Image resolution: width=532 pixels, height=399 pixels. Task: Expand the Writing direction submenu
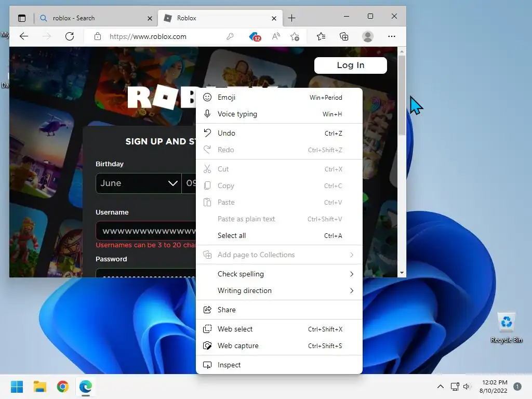tap(279, 290)
